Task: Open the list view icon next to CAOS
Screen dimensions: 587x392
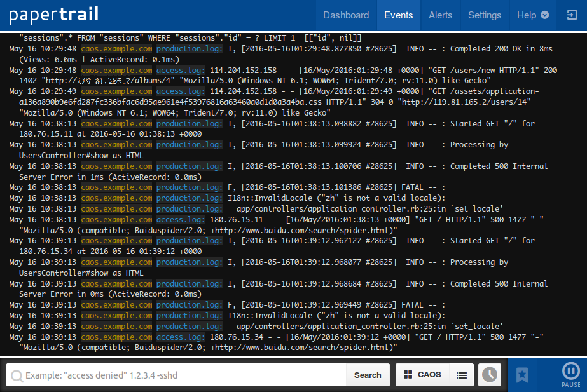Action: 462,375
